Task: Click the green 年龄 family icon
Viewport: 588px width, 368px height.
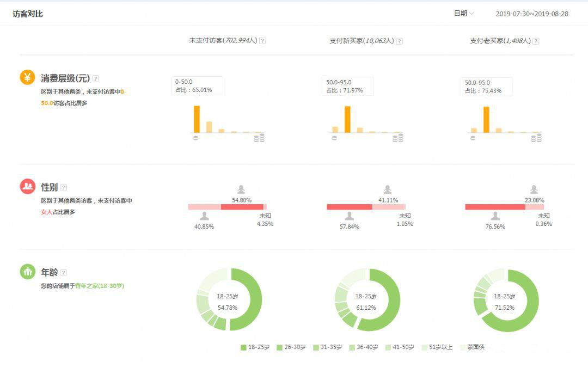Action: [x=27, y=272]
